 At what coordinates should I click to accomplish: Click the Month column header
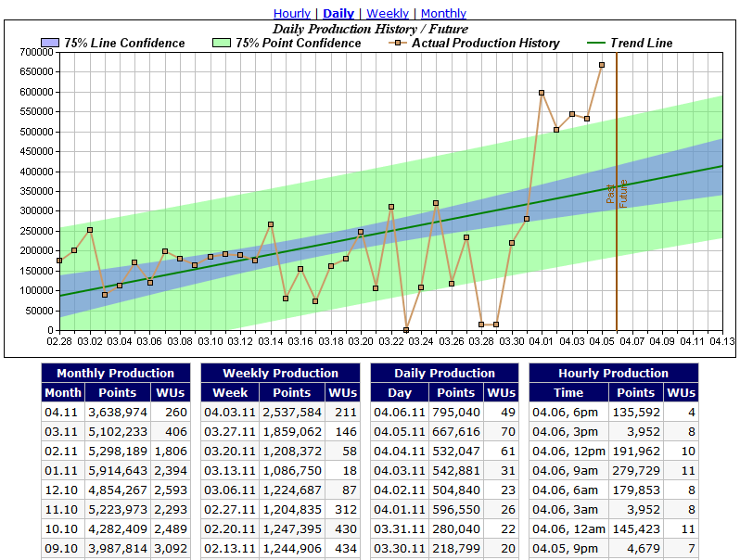[x=63, y=392]
